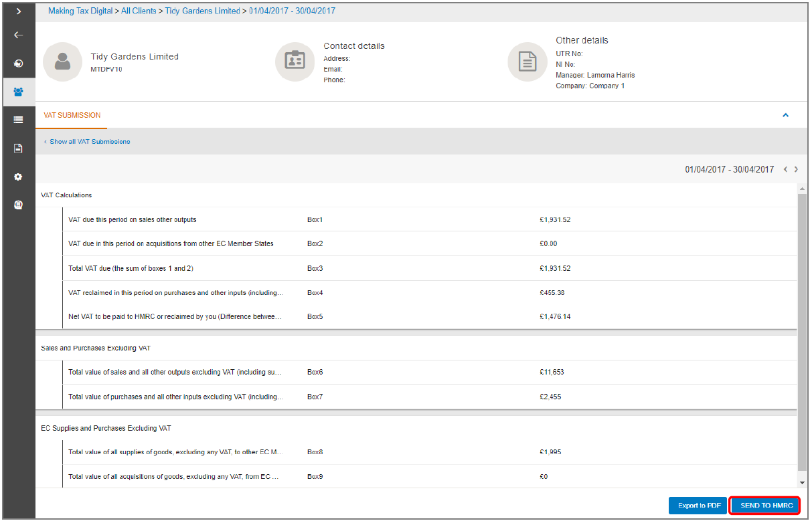The image size is (812, 521).
Task: Click the Tidy Gardens Limited client avatar
Action: tap(62, 62)
